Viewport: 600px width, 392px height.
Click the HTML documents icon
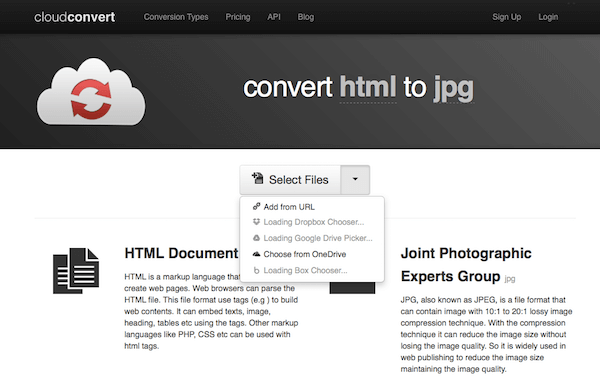coord(76,271)
